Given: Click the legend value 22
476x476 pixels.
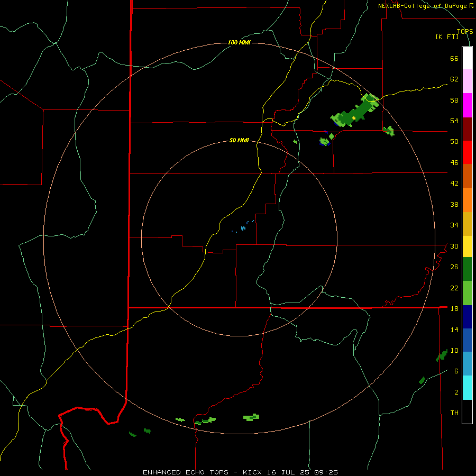Looking at the screenshot, I should pos(454,288).
